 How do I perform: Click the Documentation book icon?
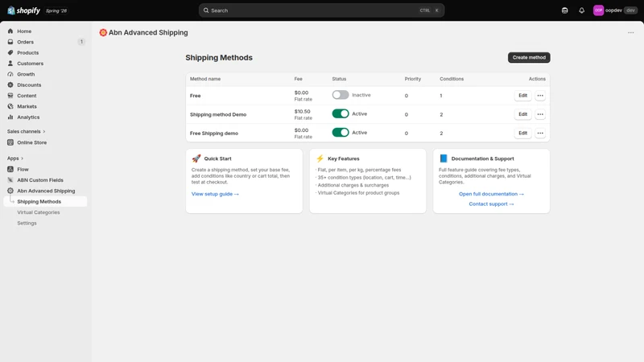click(x=444, y=158)
